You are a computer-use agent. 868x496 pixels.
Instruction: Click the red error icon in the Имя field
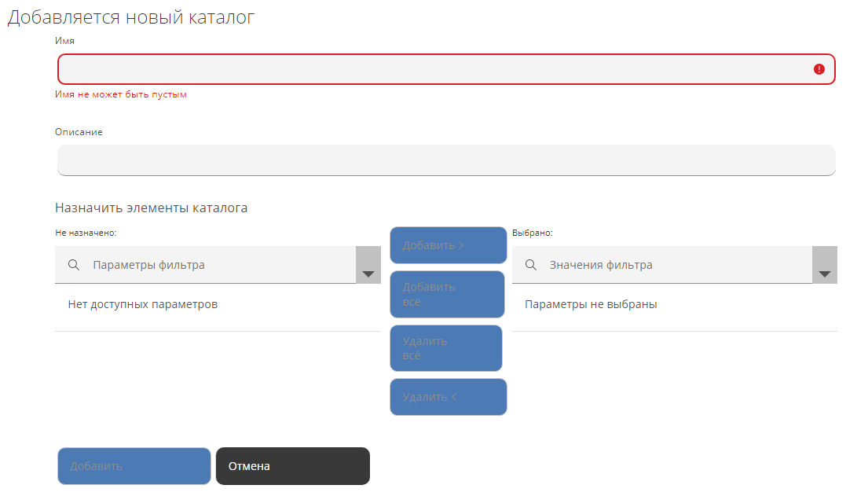(819, 69)
